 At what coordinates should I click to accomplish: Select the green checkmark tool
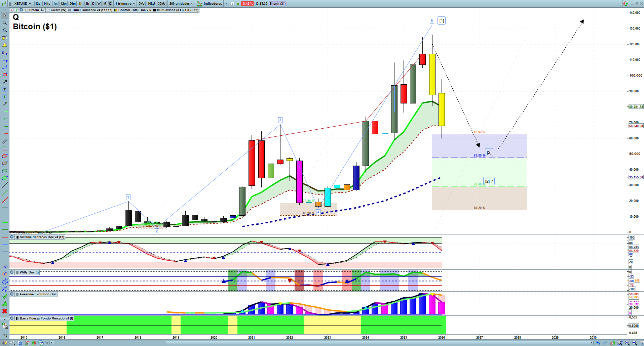pos(5,296)
